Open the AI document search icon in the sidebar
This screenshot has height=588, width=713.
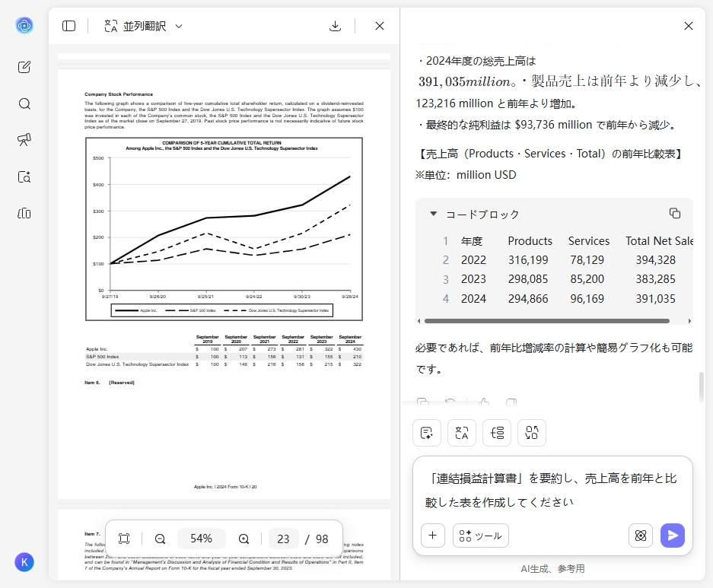(24, 177)
